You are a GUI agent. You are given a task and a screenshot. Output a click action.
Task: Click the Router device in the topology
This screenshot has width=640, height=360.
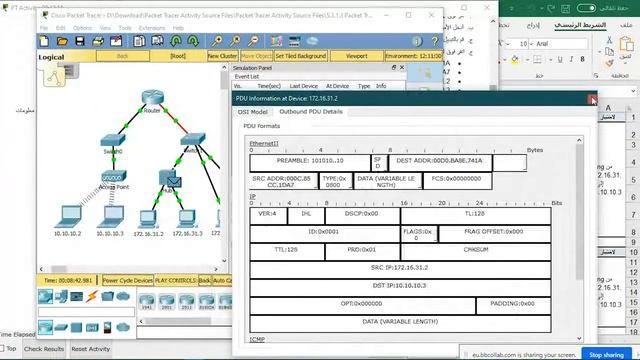pos(153,98)
